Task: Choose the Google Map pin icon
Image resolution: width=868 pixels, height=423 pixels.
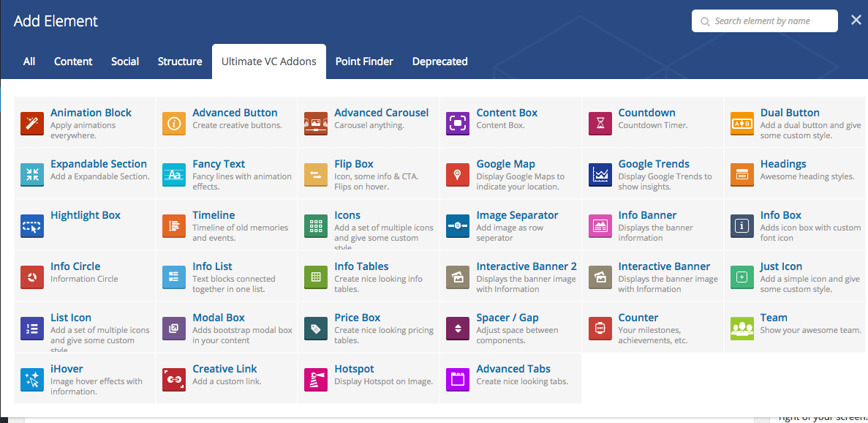Action: tap(458, 175)
